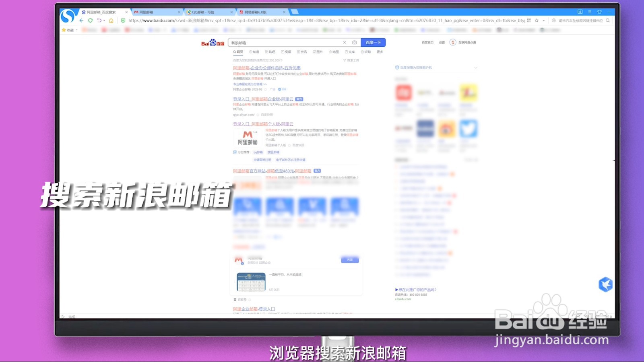Screen dimensions: 644x362
Task: Select the 网页 search category
Action: (238, 52)
